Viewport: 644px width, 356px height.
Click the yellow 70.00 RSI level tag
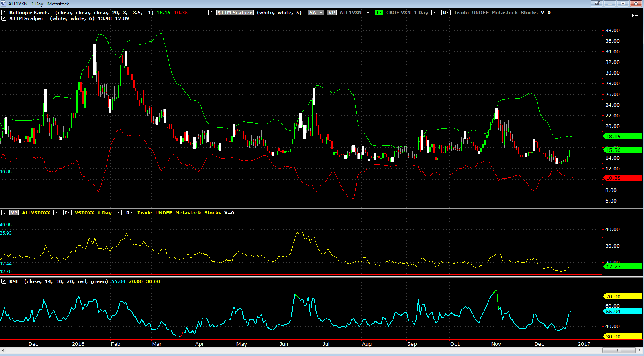coord(622,296)
